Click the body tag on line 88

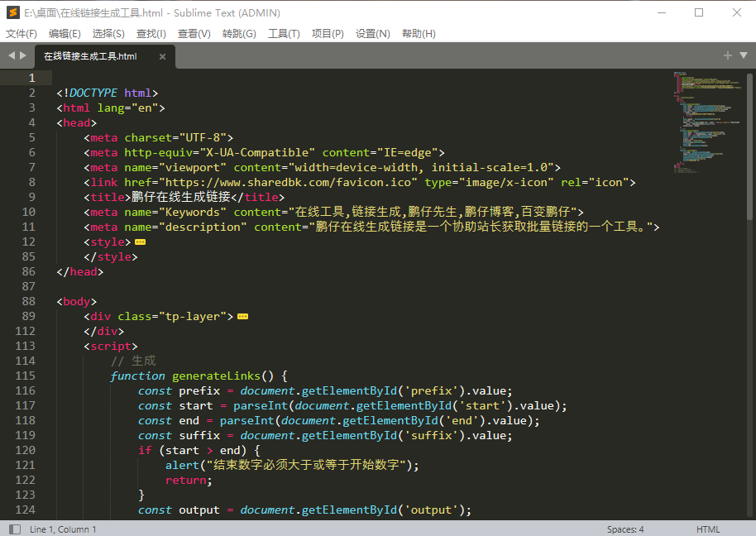77,302
